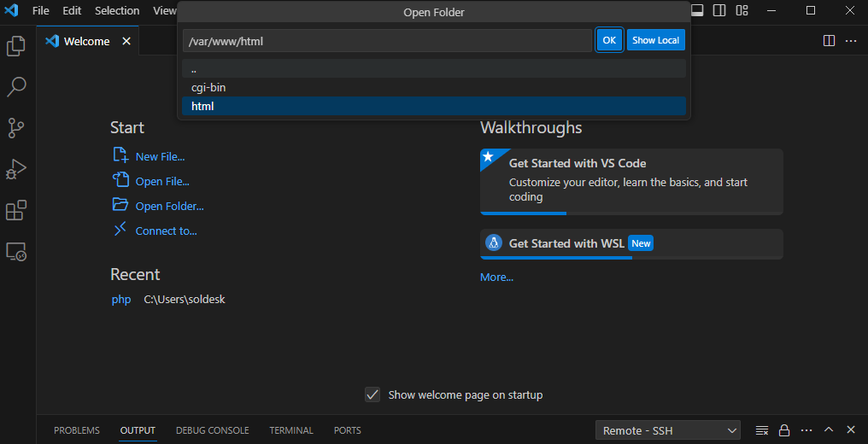Open the Get Started with VS Code walkthrough

tap(631, 182)
